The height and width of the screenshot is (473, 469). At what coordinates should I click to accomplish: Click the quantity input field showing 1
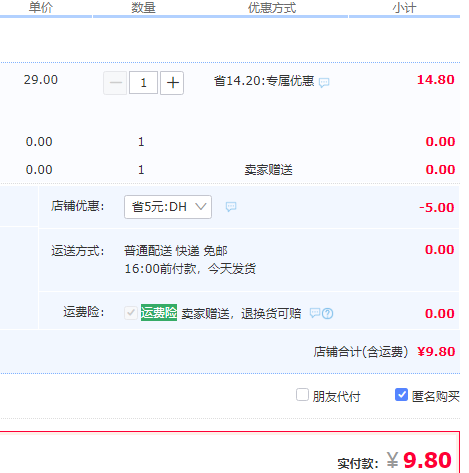[x=143, y=83]
